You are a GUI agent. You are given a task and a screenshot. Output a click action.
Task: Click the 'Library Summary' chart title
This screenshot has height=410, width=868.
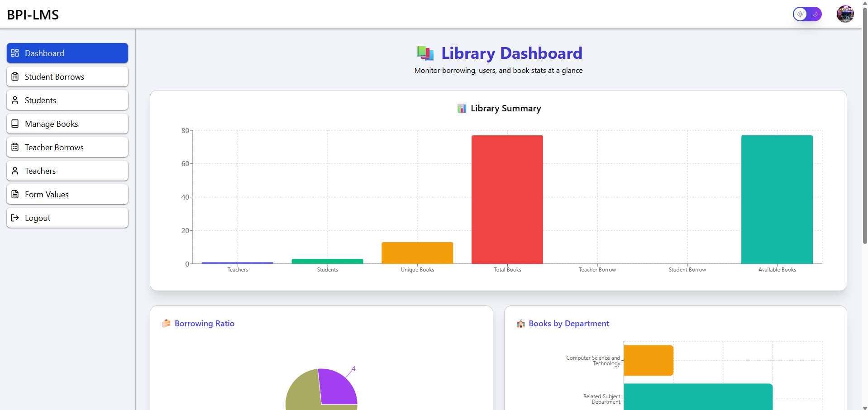(506, 108)
